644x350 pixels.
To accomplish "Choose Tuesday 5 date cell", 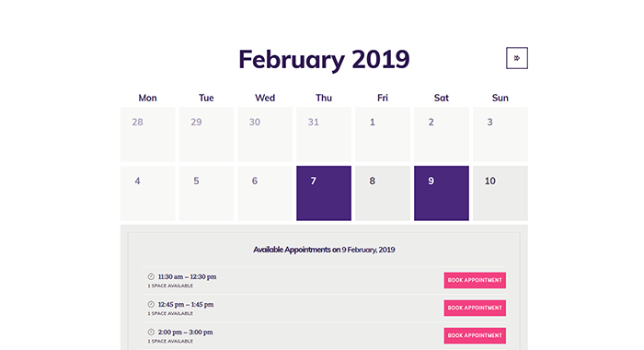I will 206,193.
